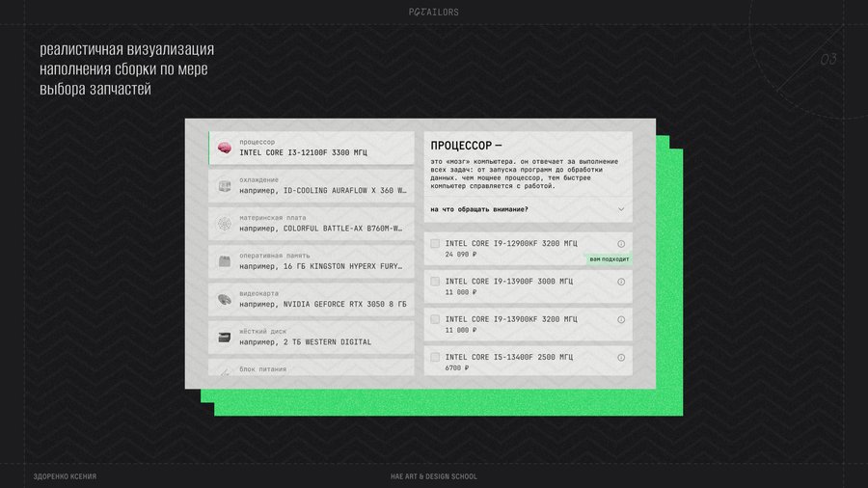Click the cooling component icon
The height and width of the screenshot is (488, 868).
pos(224,186)
